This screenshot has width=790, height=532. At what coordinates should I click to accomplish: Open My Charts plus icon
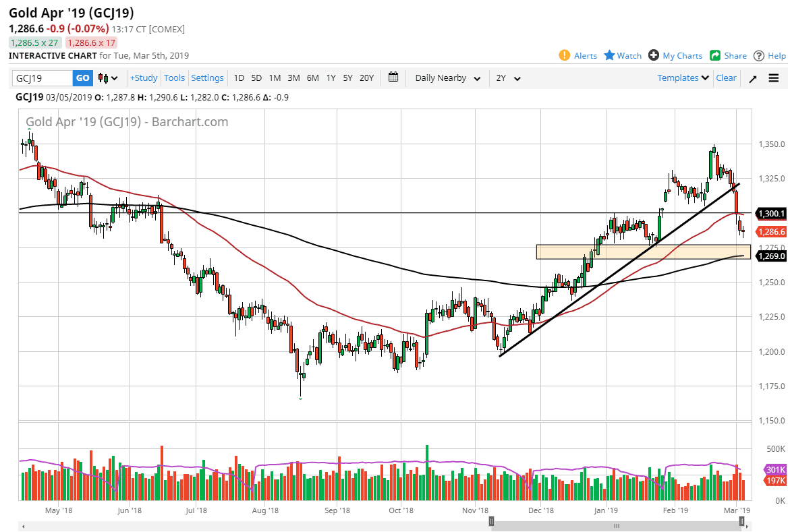pyautogui.click(x=653, y=55)
